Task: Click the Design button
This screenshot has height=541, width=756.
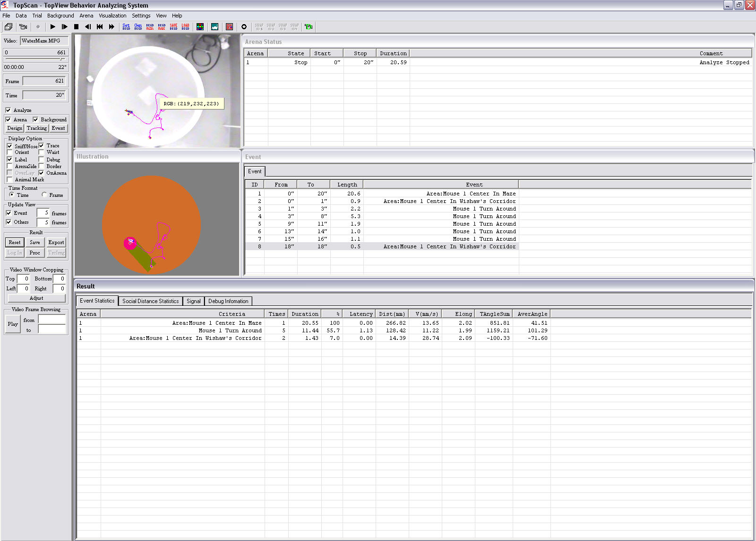Action: coord(15,128)
